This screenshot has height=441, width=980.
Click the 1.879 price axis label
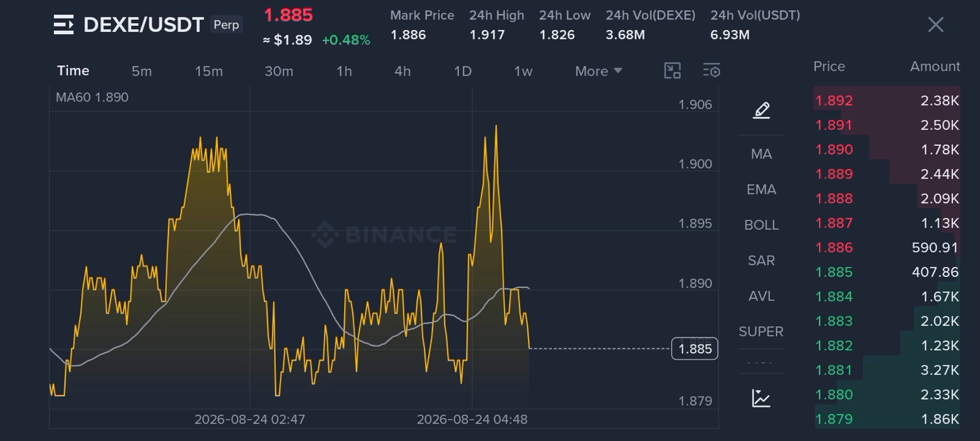(695, 401)
